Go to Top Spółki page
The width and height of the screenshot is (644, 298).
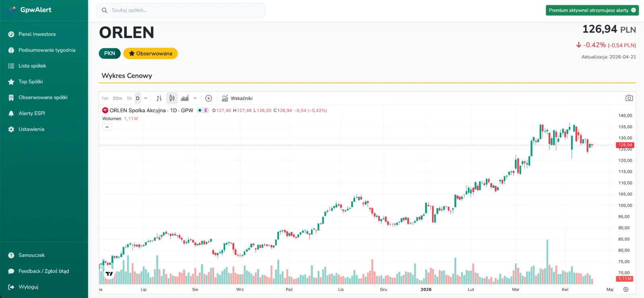coord(31,82)
